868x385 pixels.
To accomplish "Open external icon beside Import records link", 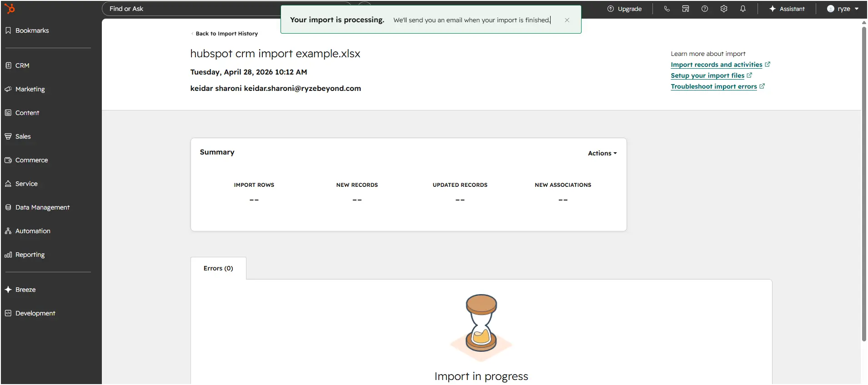I will 768,65.
